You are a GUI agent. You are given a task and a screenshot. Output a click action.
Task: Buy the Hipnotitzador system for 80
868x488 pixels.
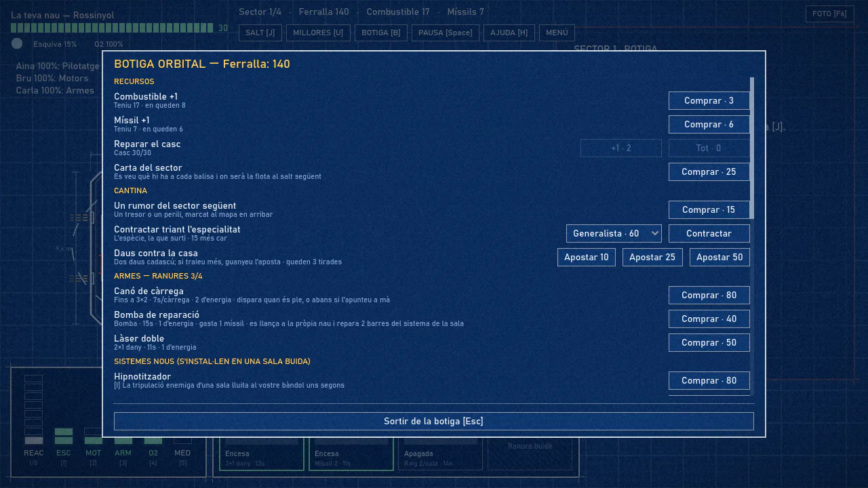pyautogui.click(x=709, y=380)
